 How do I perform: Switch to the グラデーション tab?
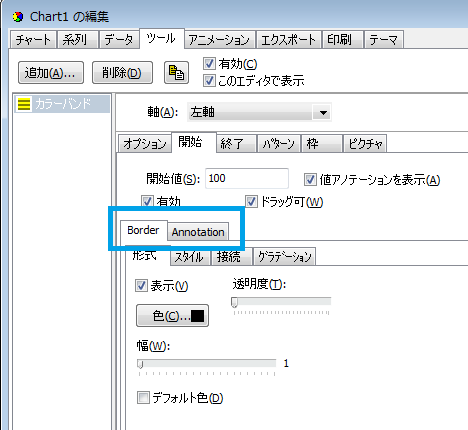(284, 257)
